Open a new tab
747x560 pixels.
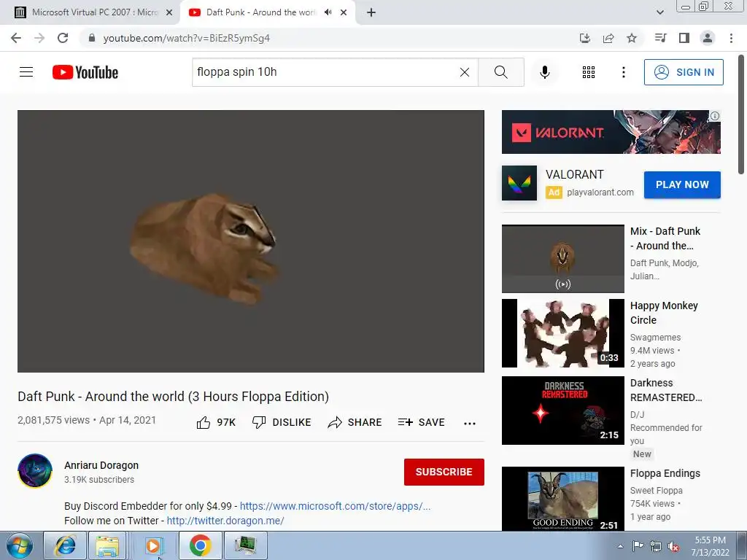point(371,12)
